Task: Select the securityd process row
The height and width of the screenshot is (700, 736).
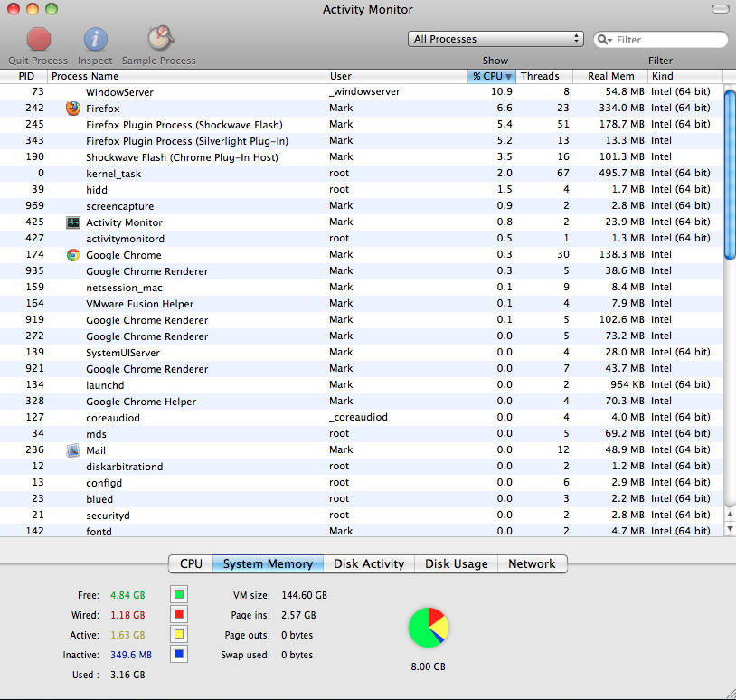Action: [x=362, y=515]
